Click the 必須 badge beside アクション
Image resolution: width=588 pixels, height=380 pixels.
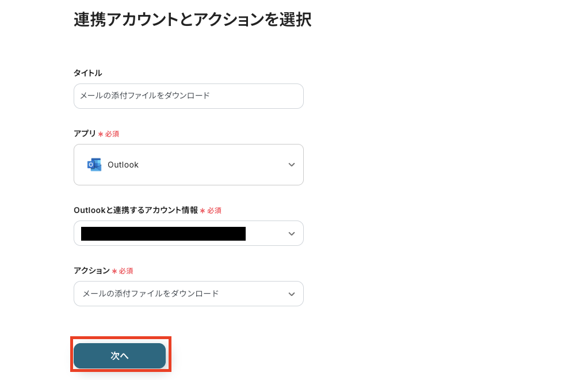[x=121, y=271]
